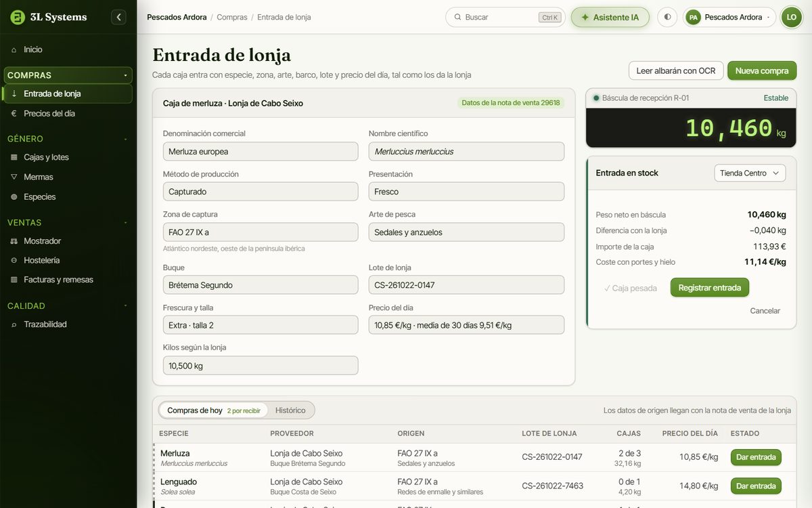
Task: Click the Nueva compra button
Action: 762,70
